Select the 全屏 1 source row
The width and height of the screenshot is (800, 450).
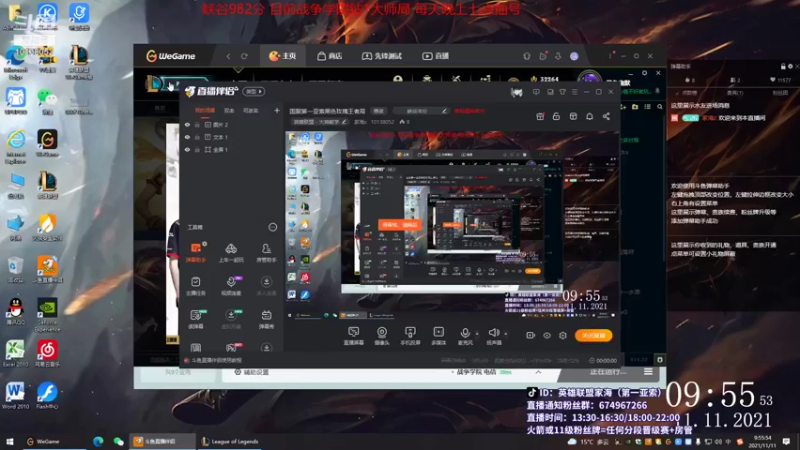(x=232, y=149)
